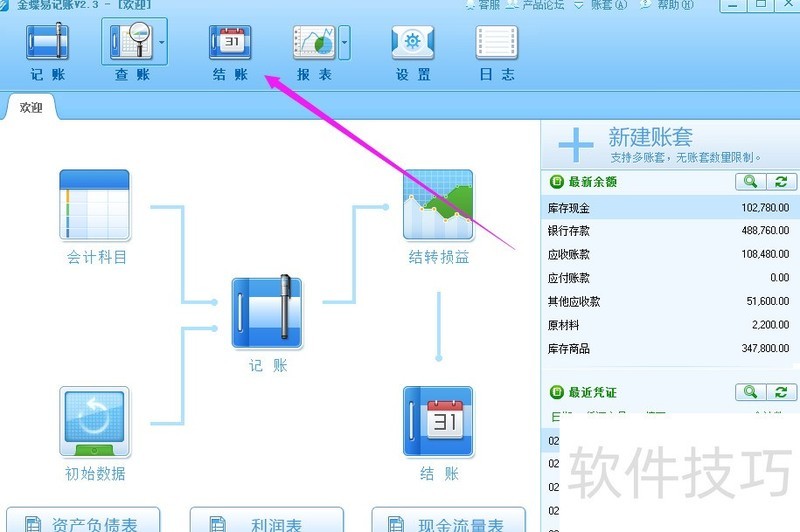800x532 pixels.
Task: Select the 库存商品 balance row
Action: [670, 348]
